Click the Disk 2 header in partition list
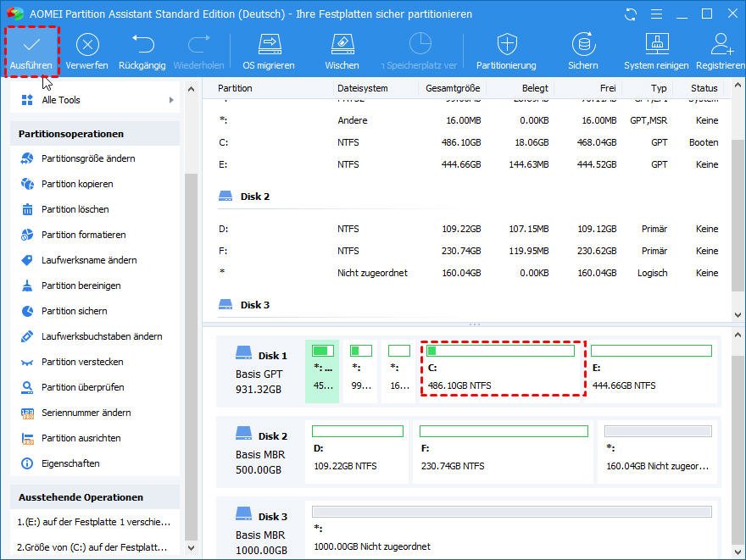 255,197
